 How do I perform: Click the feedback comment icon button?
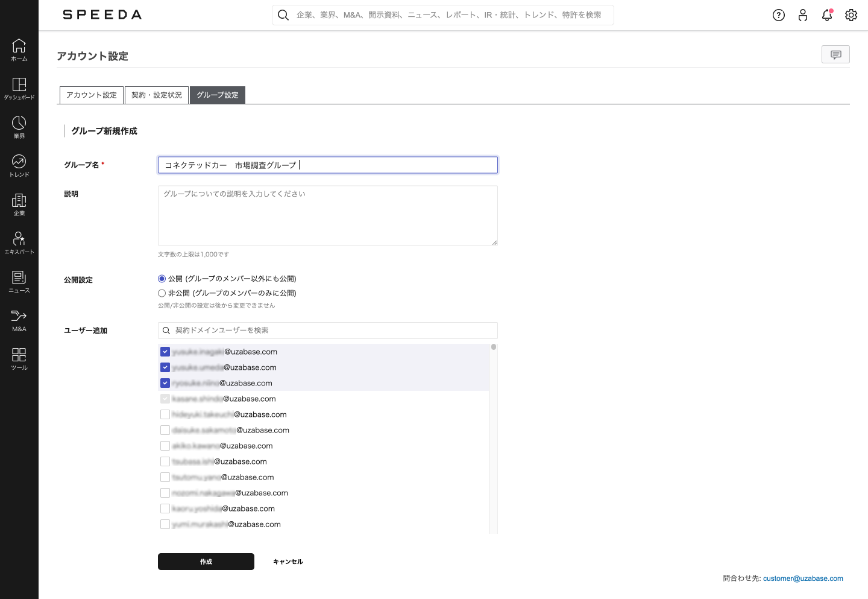pyautogui.click(x=835, y=54)
